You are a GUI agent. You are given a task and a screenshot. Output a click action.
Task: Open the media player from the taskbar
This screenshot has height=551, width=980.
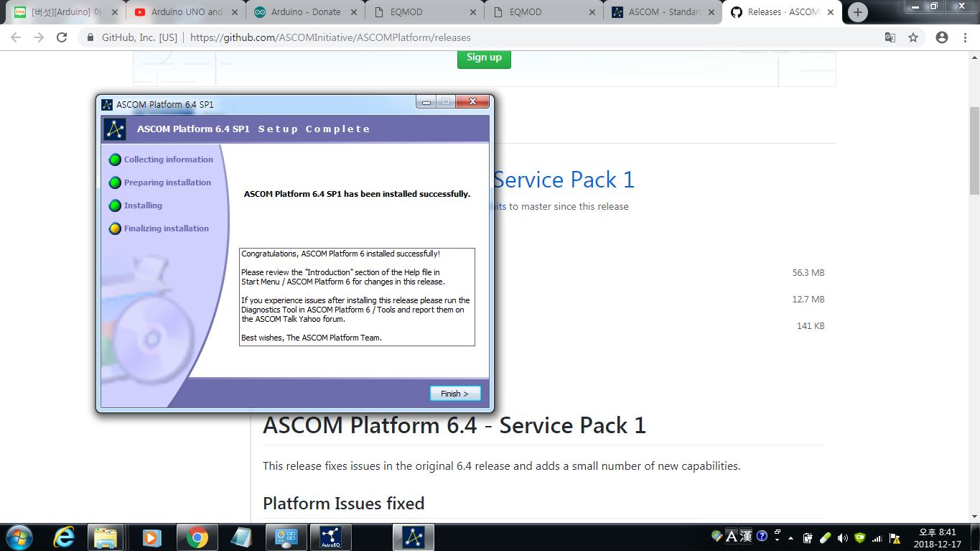pos(151,537)
